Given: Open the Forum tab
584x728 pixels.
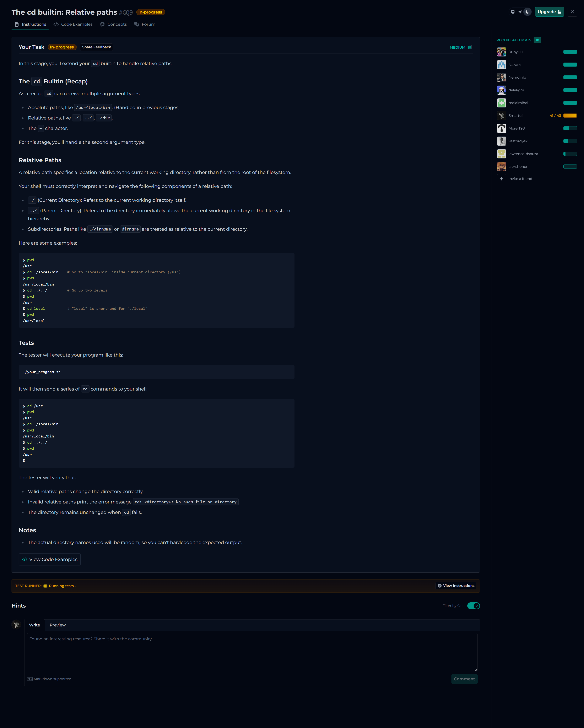Looking at the screenshot, I should coord(145,24).
